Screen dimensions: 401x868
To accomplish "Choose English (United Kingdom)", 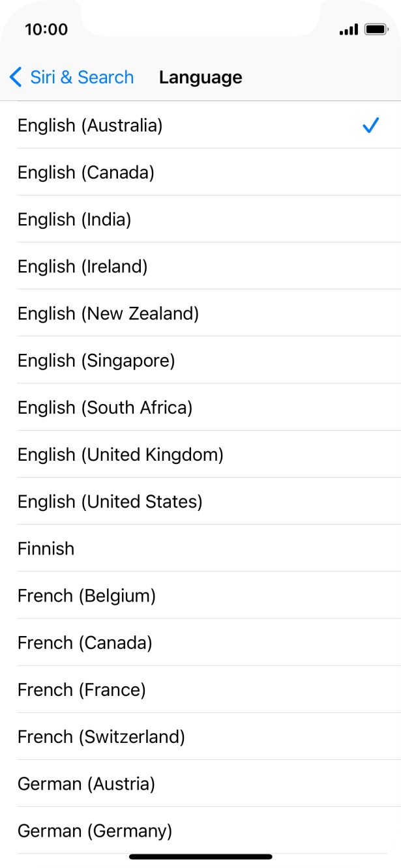I will [x=121, y=454].
